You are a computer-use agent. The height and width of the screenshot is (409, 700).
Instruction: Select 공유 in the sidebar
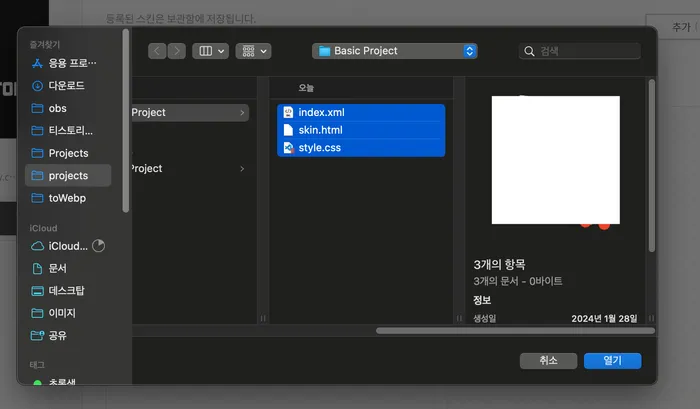[x=68, y=335]
